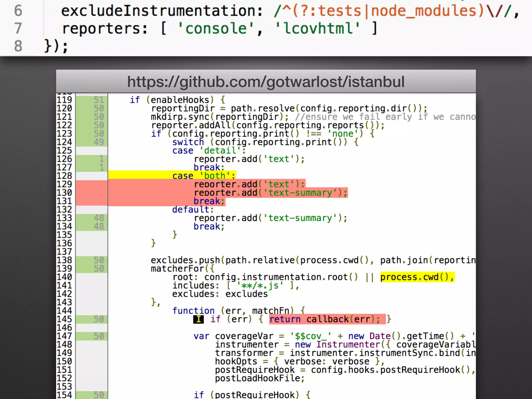Click the var coverageVar declaration line
The width and height of the screenshot is (532, 399).
335,336
